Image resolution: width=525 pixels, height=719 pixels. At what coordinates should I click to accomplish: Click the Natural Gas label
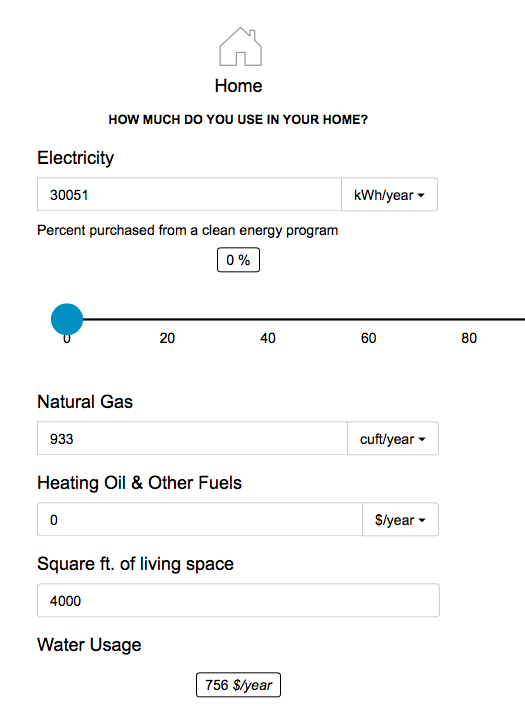pyautogui.click(x=85, y=402)
